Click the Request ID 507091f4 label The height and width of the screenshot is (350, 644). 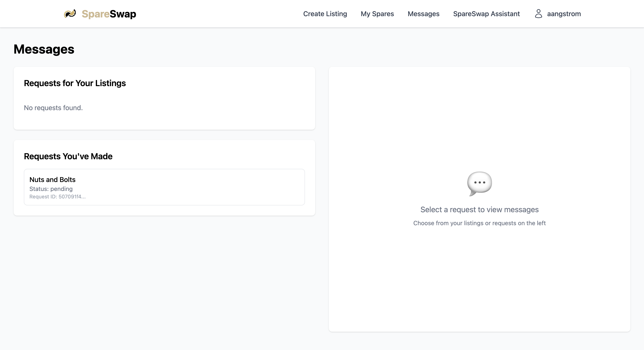coord(57,196)
